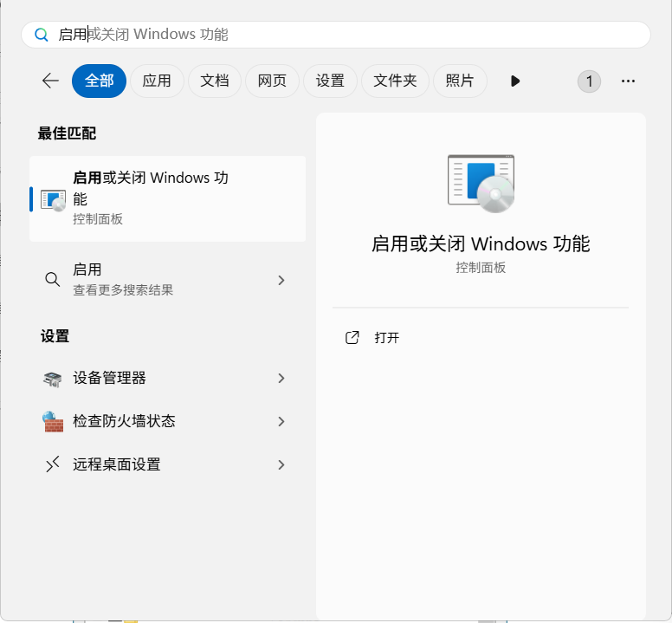Click the magnifier icon in the search box
This screenshot has height=623, width=672.
[41, 35]
